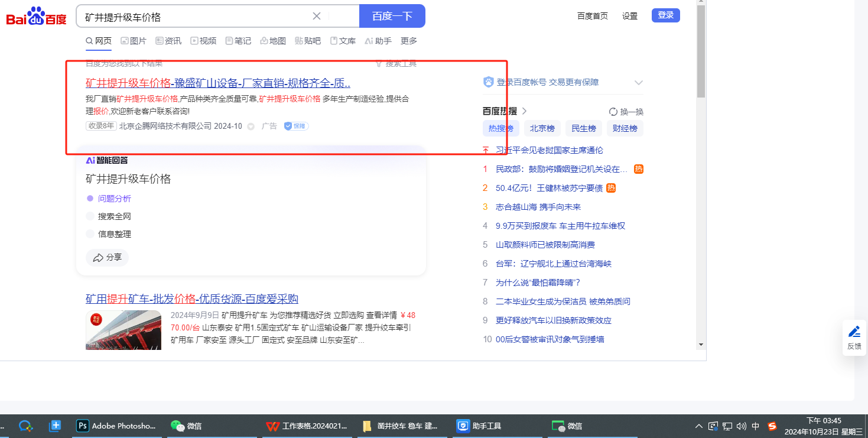Expand the 登录百度帐号 chevron
The height and width of the screenshot is (438, 868).
pos(638,83)
